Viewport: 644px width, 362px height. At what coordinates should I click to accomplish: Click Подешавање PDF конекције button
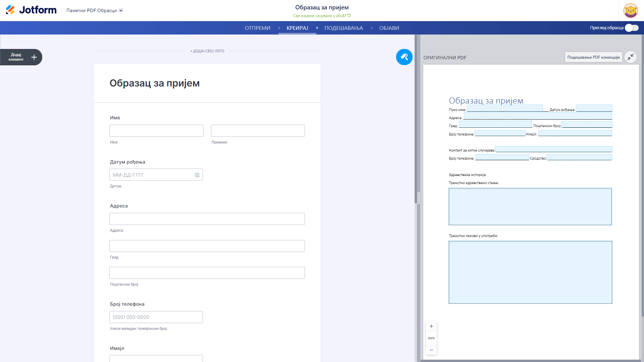pos(593,57)
